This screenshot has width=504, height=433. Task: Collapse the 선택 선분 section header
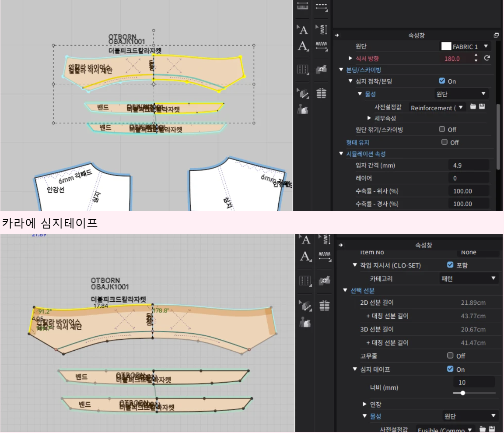click(346, 291)
